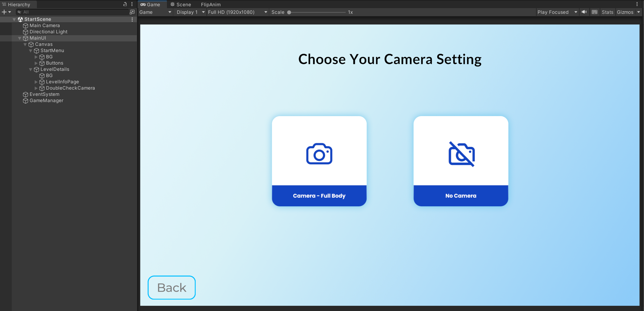644x311 pixels.
Task: Open Full HD resolution dropdown
Action: (237, 12)
